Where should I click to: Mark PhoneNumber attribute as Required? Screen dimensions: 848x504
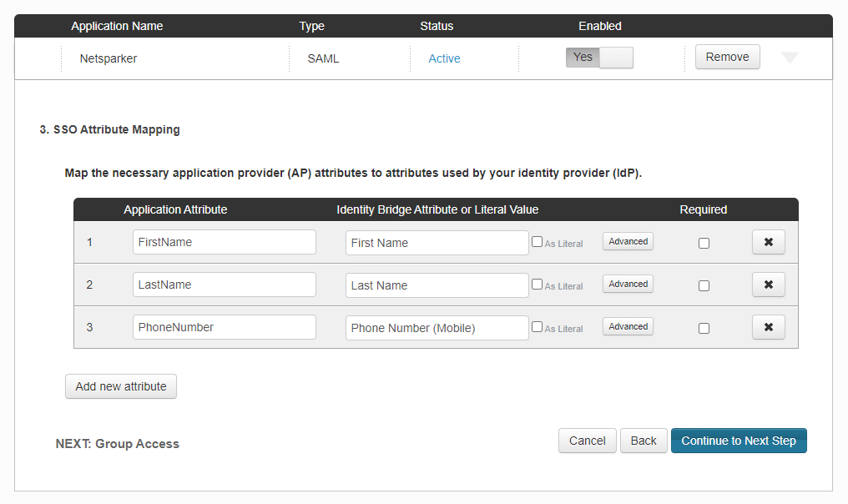[704, 328]
